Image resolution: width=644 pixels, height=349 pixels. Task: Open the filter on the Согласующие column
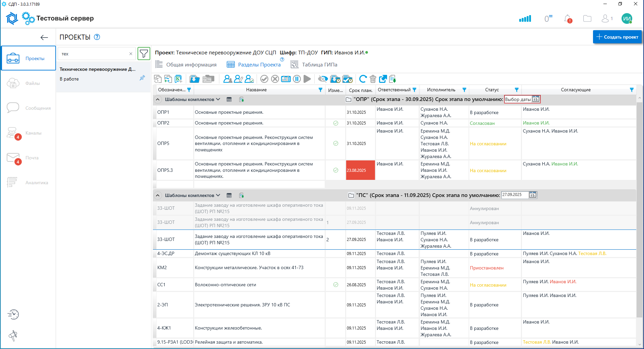coord(632,90)
